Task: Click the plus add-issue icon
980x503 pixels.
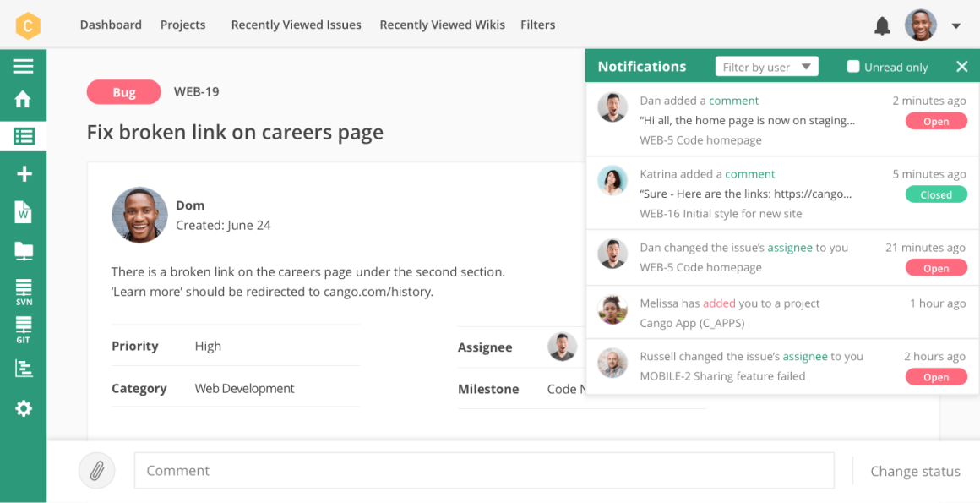Action: [x=24, y=174]
